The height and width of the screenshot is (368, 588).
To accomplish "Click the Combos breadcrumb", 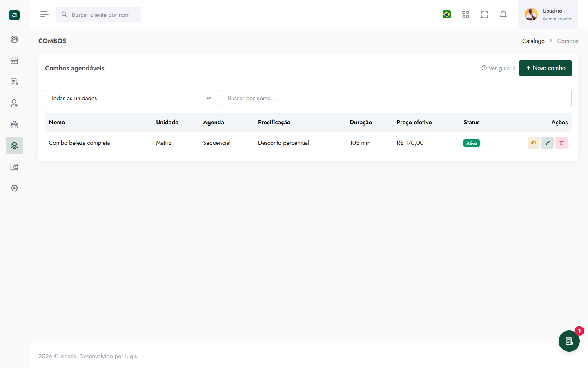I will [x=568, y=41].
